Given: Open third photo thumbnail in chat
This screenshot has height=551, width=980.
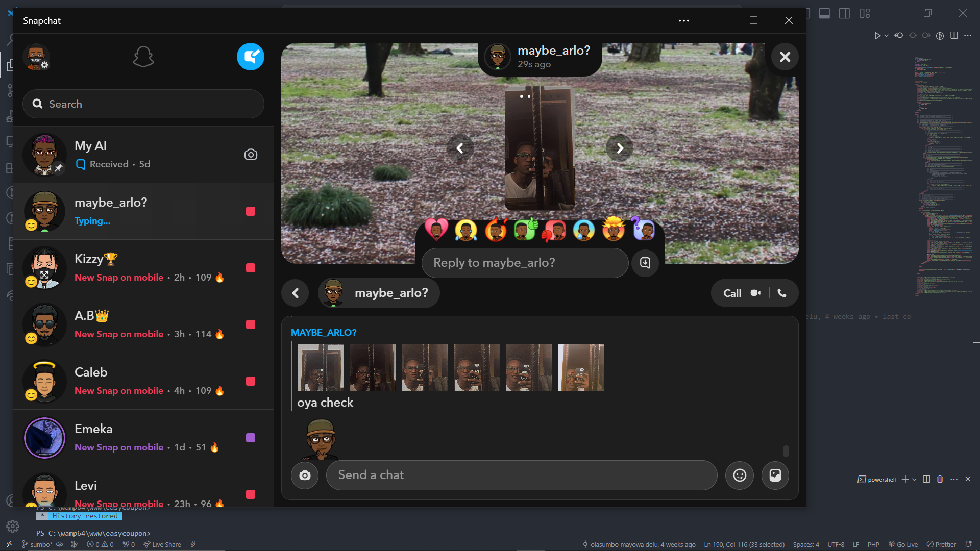Looking at the screenshot, I should coord(425,368).
